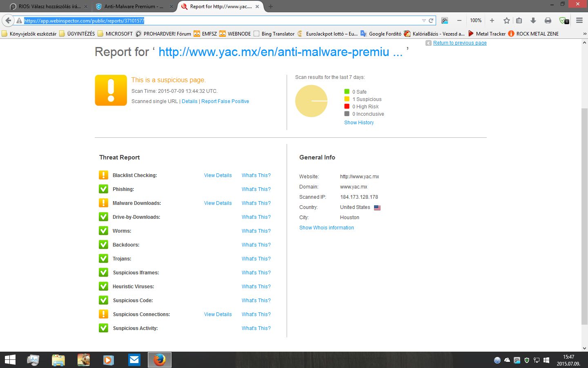The width and height of the screenshot is (588, 368).
Task: Click the zoom out minus button
Action: click(459, 20)
